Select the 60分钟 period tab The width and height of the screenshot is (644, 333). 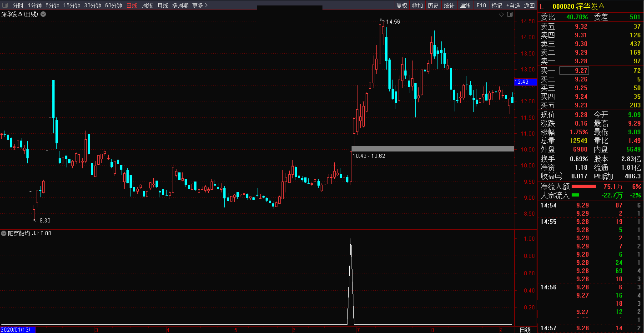114,5
